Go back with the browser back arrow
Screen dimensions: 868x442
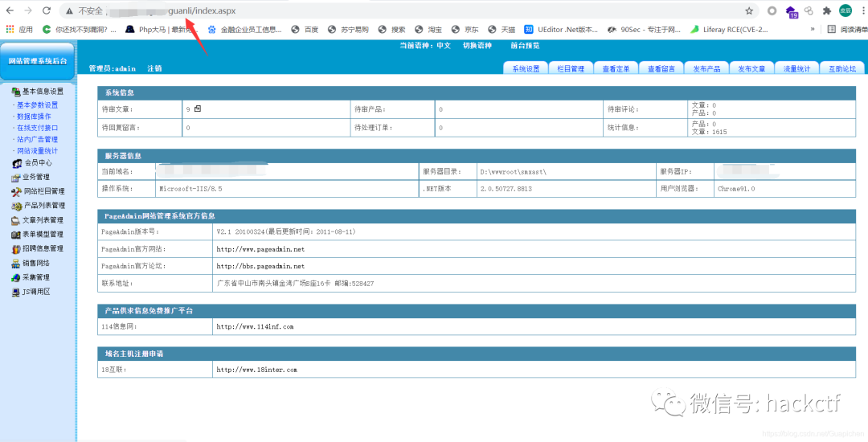tap(10, 10)
